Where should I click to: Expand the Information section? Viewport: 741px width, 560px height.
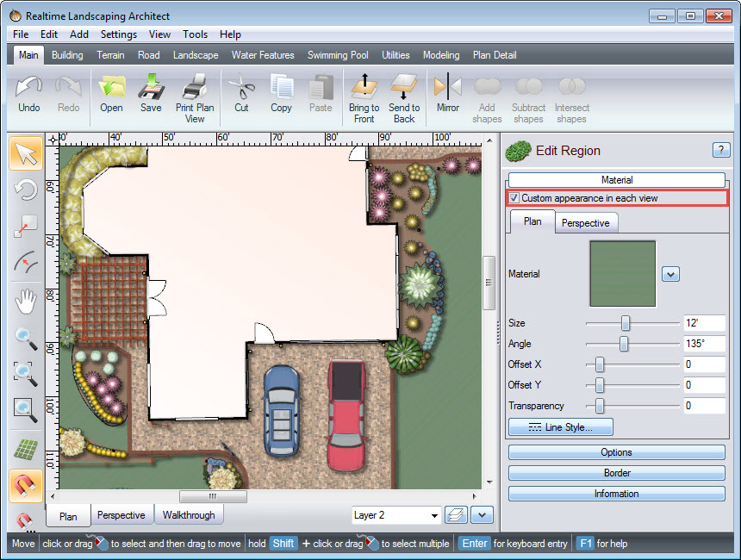617,494
